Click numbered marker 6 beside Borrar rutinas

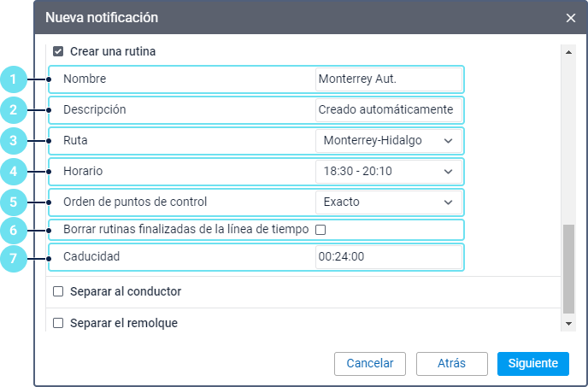[x=13, y=230]
